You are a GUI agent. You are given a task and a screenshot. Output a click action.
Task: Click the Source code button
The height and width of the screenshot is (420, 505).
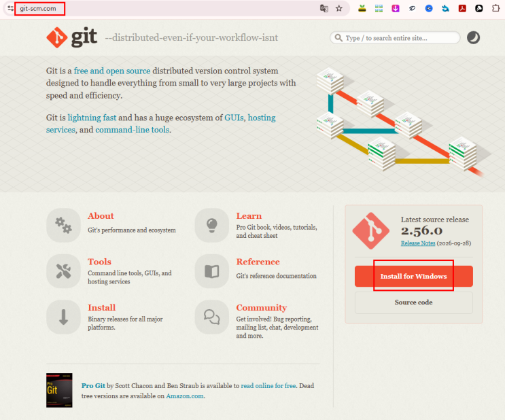[413, 302]
